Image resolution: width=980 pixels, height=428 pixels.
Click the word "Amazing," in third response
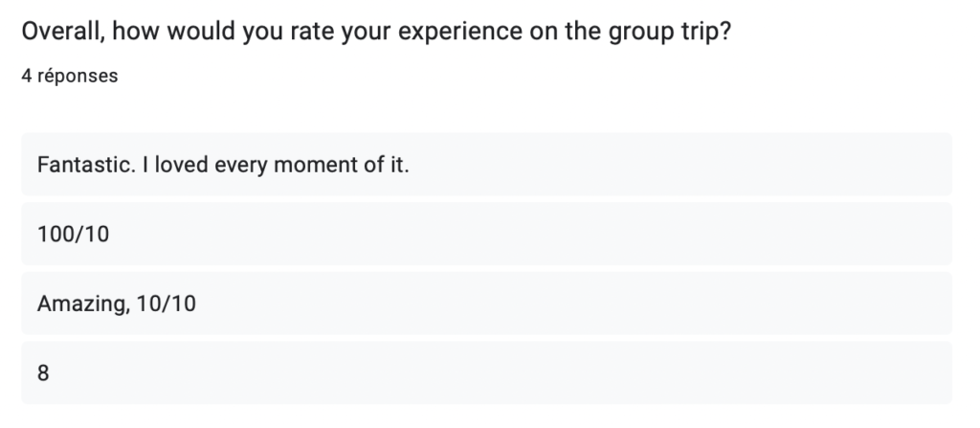[84, 304]
